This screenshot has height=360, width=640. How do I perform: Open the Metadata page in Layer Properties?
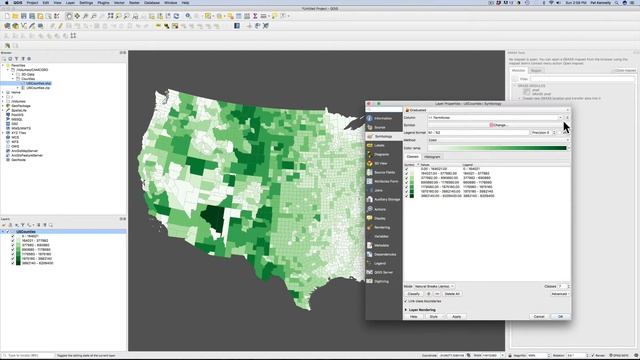point(384,245)
